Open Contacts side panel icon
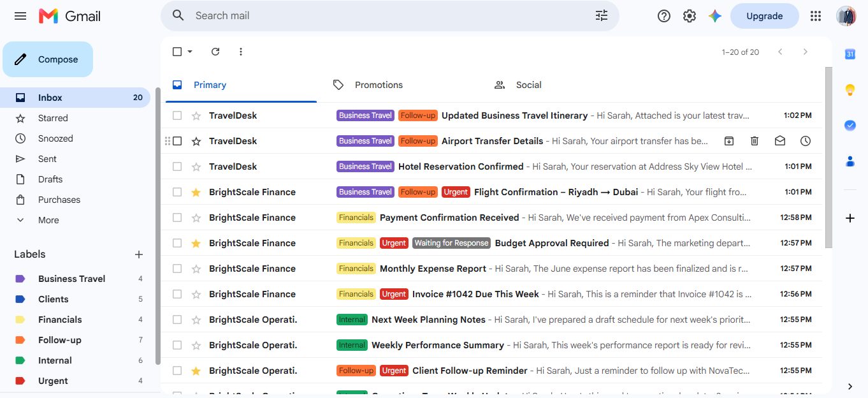The image size is (868, 398). pyautogui.click(x=850, y=161)
